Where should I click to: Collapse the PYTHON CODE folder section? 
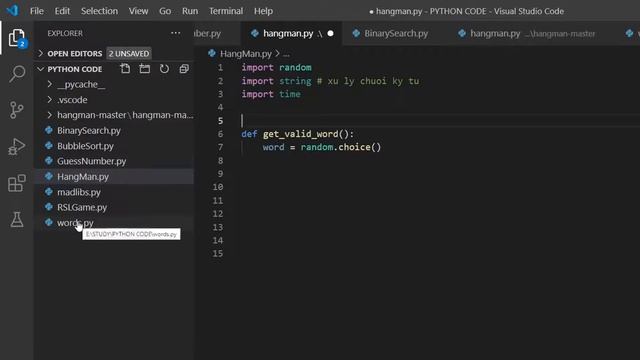[x=40, y=69]
